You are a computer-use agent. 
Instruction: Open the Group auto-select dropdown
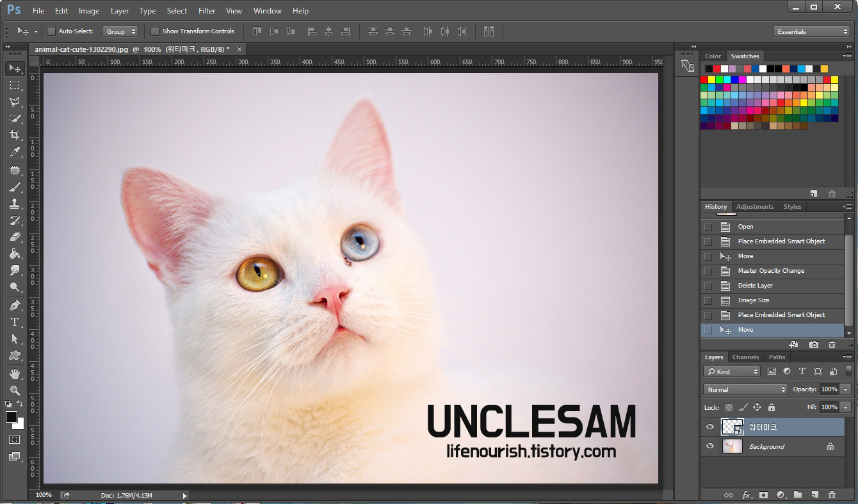click(x=120, y=31)
